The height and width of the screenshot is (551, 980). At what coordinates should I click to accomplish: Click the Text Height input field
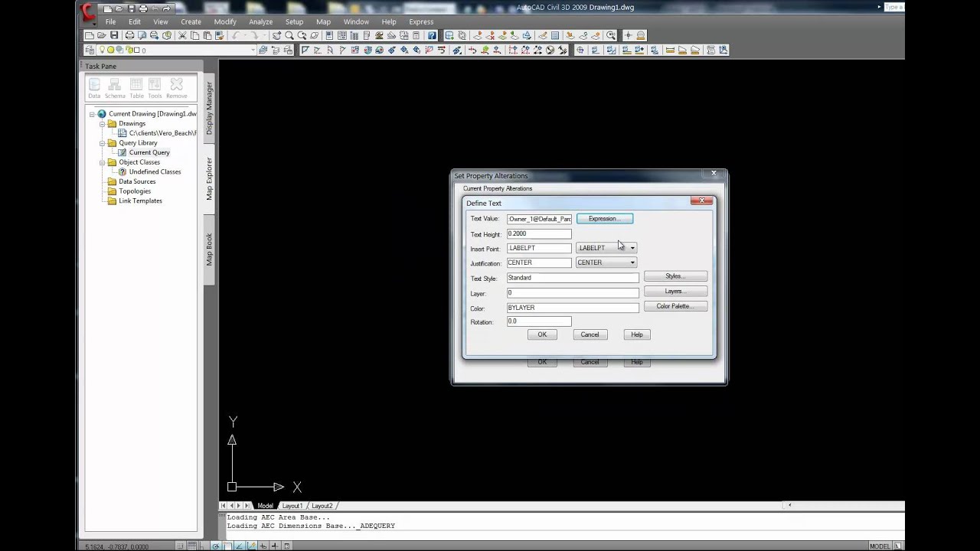539,233
